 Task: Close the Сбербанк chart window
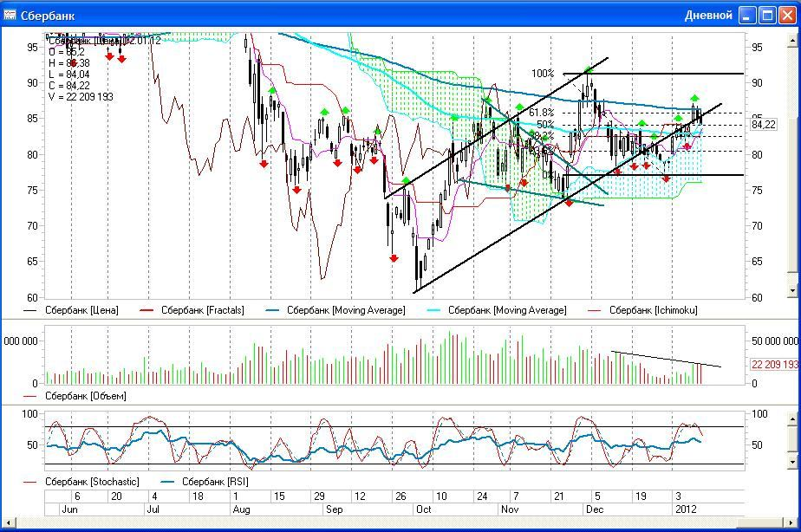tap(787, 16)
